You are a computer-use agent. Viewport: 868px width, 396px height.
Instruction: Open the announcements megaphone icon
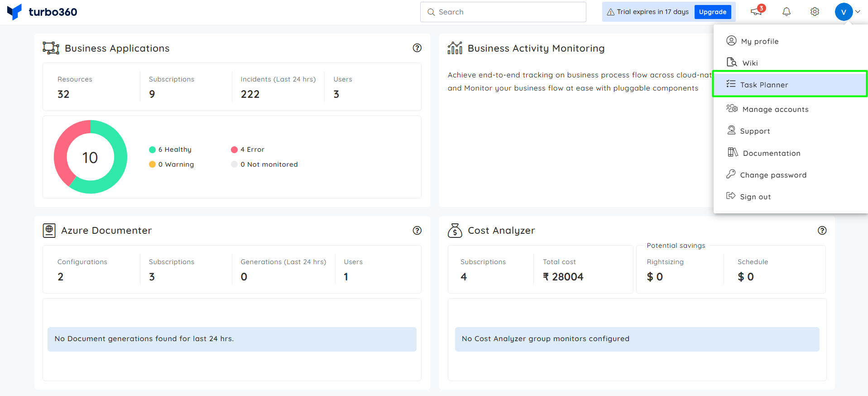pos(756,12)
